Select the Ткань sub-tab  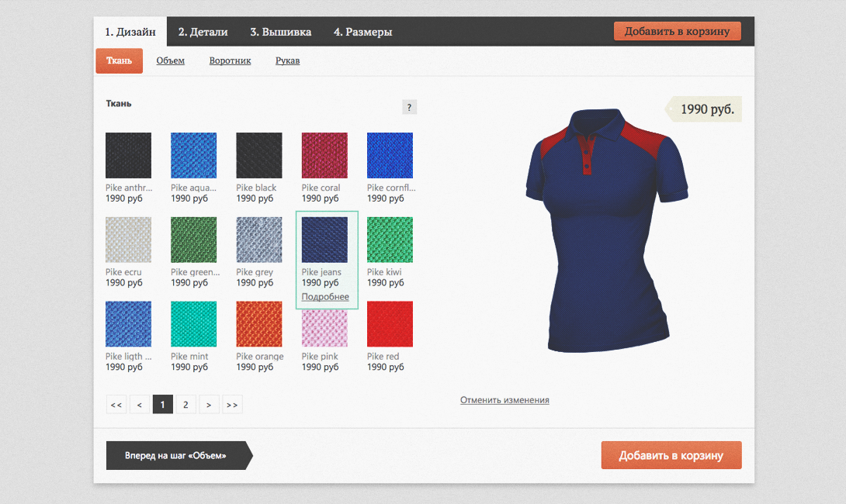(120, 60)
